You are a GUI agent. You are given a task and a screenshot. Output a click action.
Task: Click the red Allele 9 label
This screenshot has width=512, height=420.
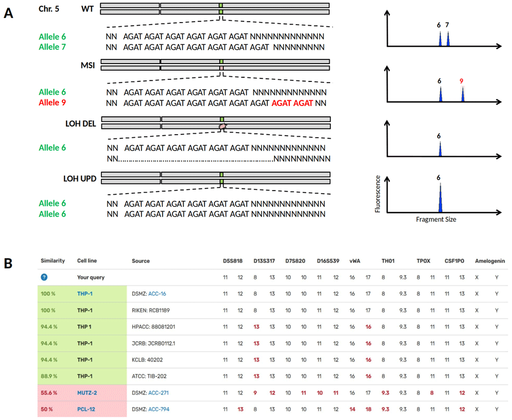(52, 102)
